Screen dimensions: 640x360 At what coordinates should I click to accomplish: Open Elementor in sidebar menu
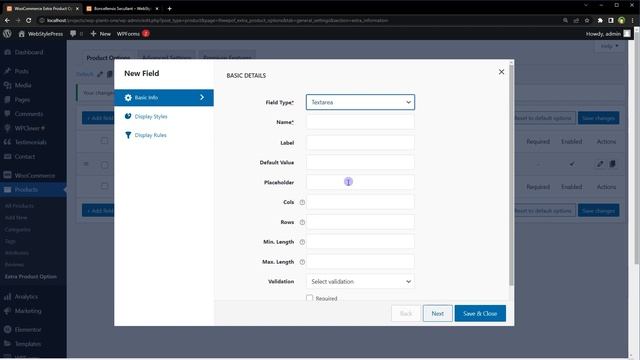28,329
